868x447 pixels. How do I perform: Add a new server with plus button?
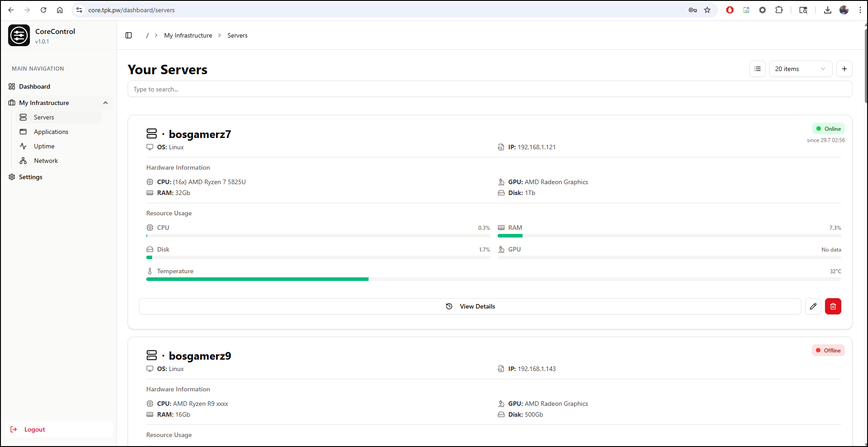pyautogui.click(x=844, y=69)
